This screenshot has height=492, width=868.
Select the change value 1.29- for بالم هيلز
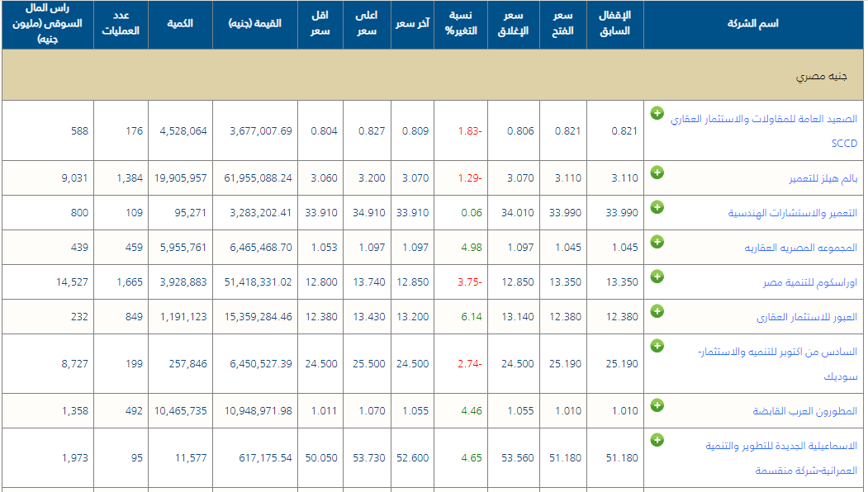470,178
